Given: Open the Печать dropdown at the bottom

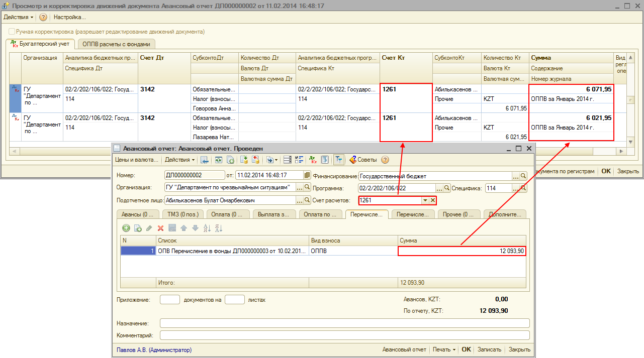Looking at the screenshot, I should tap(444, 349).
